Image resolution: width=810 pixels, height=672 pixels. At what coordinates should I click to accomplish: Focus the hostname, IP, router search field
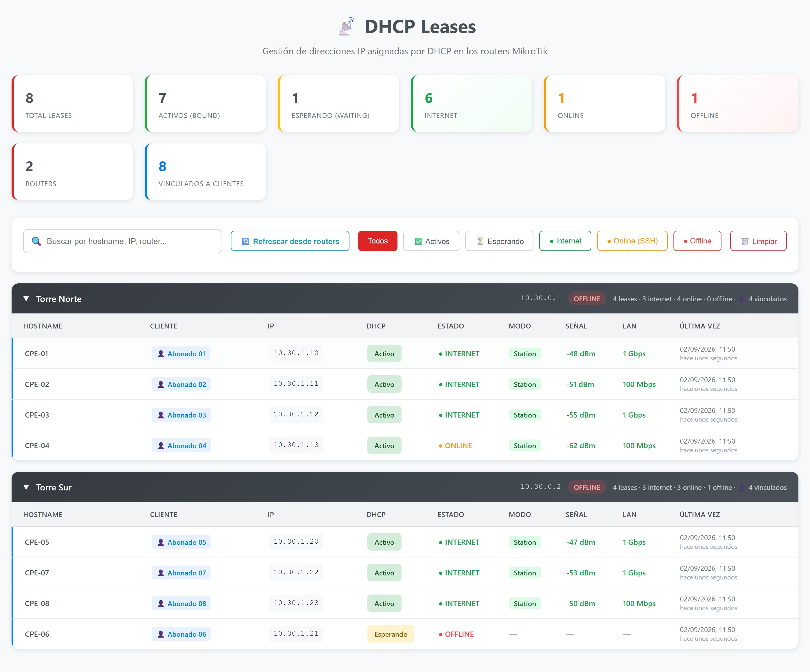pyautogui.click(x=123, y=241)
